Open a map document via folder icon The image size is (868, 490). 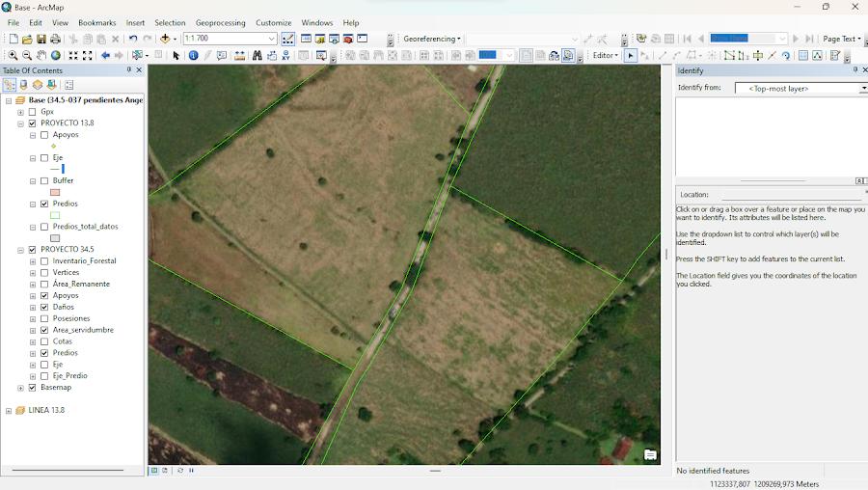click(27, 39)
